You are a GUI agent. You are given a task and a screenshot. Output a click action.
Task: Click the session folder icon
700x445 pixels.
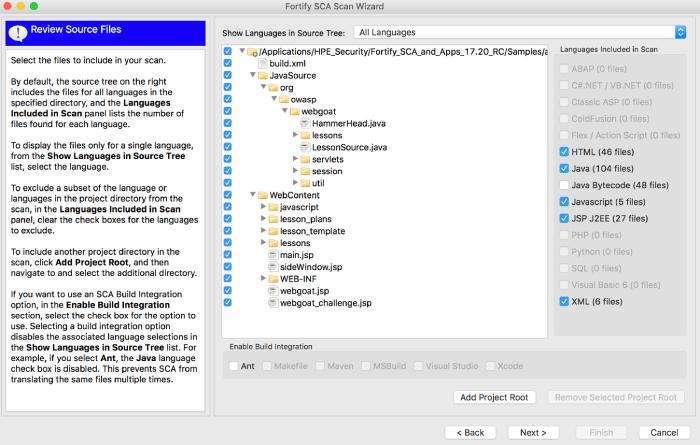pos(305,171)
